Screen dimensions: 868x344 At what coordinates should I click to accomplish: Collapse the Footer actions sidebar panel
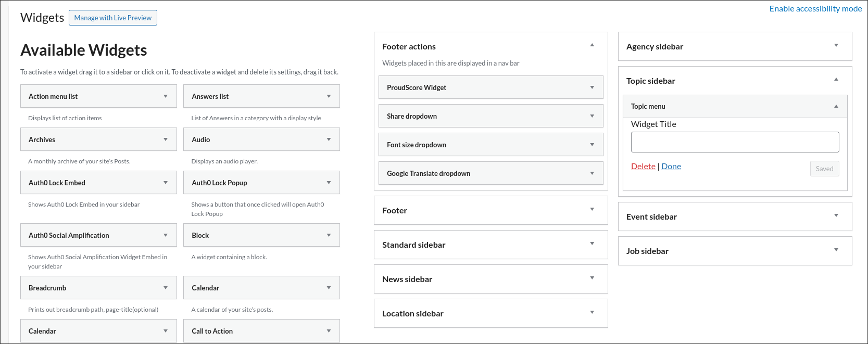(x=592, y=46)
